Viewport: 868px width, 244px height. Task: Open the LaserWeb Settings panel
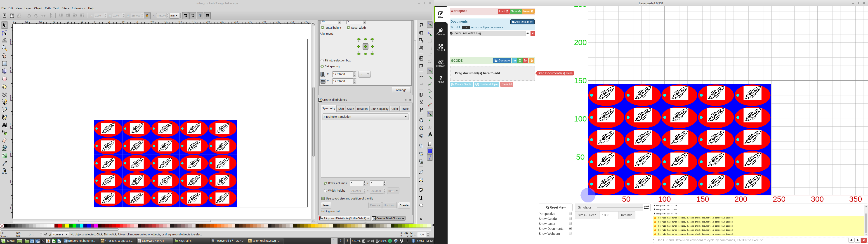[441, 63]
